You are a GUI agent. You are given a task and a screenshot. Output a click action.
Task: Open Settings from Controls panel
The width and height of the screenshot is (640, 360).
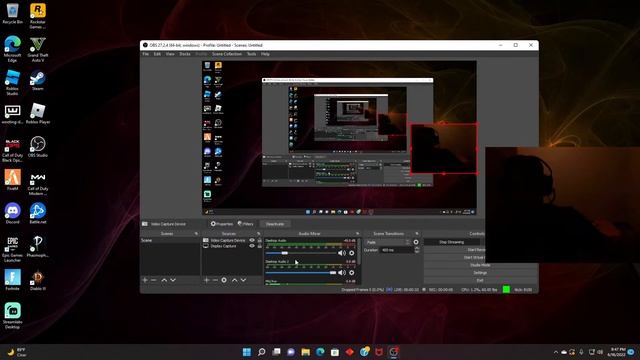tap(480, 273)
